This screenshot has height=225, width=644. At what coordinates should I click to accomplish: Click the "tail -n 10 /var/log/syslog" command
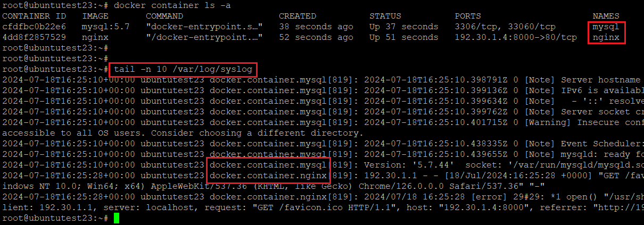183,69
